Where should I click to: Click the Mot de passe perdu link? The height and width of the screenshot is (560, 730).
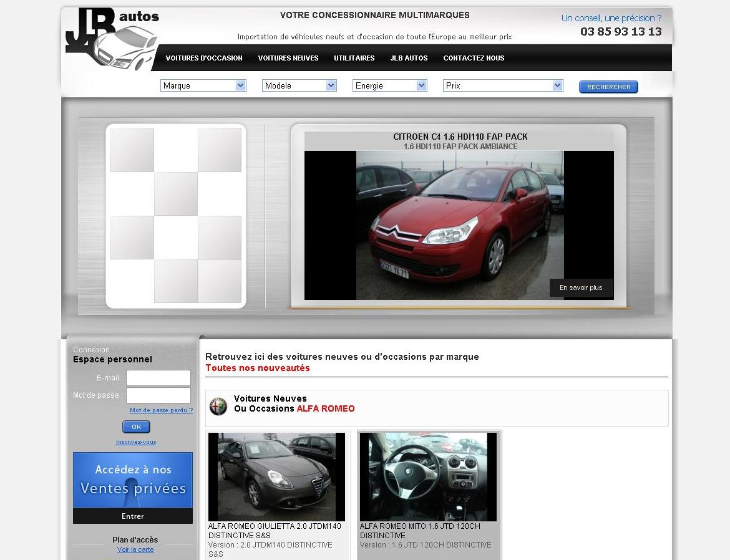[x=161, y=410]
